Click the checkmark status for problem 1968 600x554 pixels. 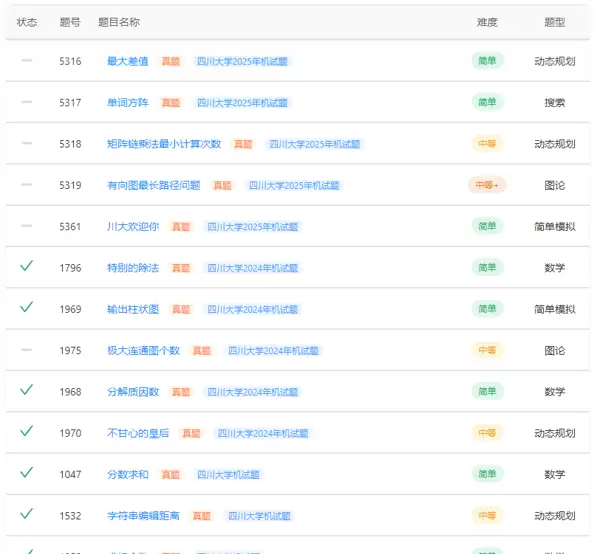pos(27,390)
